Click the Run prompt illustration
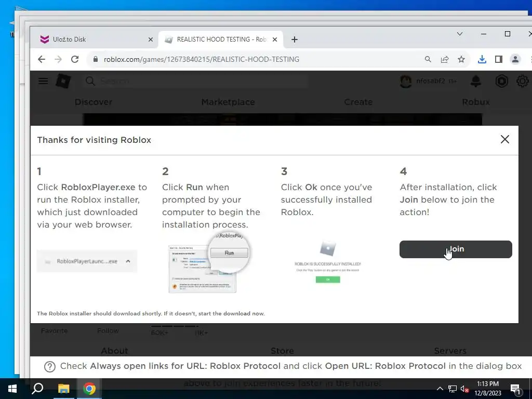Viewport: 532px width, 399px height. pyautogui.click(x=209, y=263)
